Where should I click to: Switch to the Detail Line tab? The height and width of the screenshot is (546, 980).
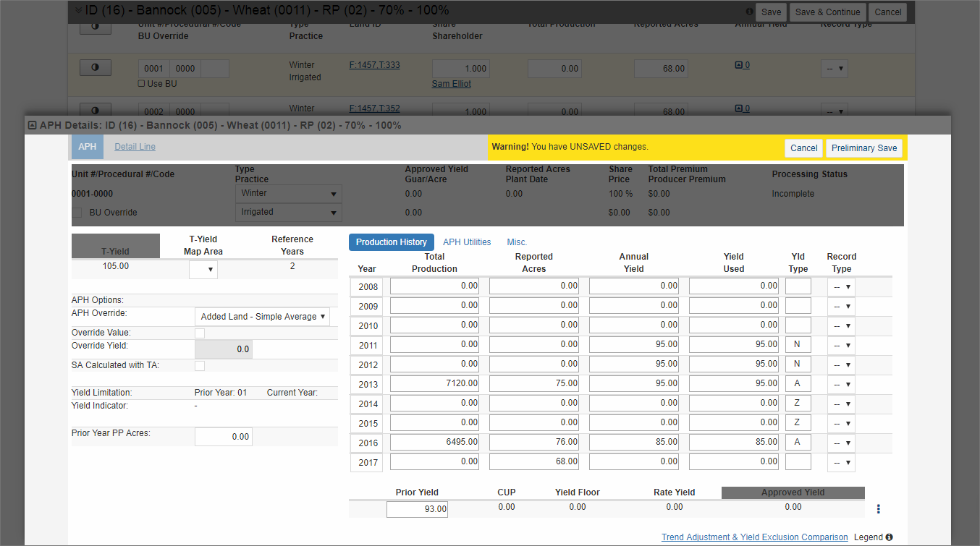(135, 147)
